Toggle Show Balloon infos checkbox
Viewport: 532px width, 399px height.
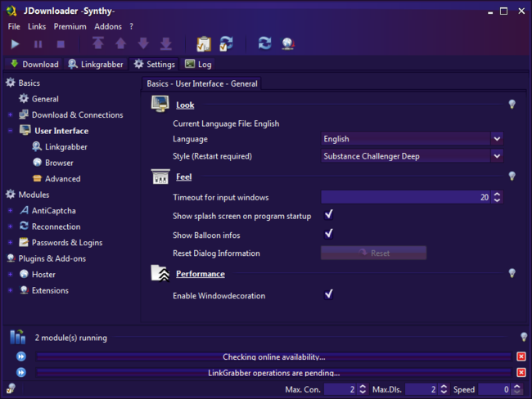coord(328,234)
